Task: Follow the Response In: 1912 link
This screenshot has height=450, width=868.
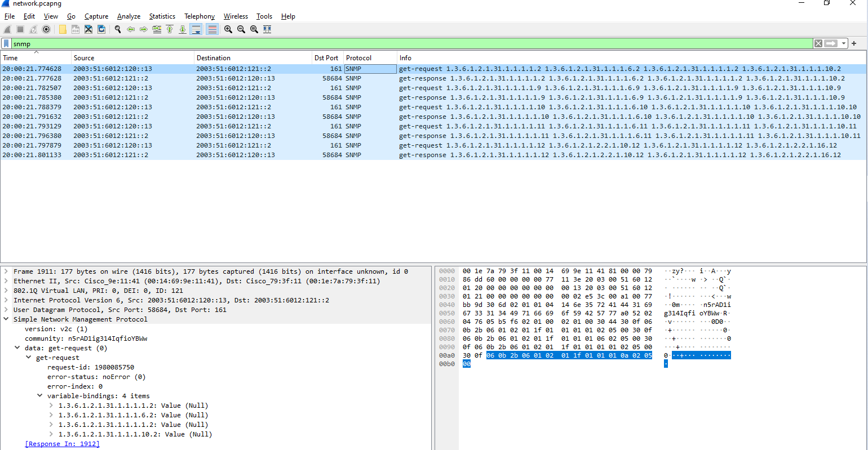Action: point(62,444)
